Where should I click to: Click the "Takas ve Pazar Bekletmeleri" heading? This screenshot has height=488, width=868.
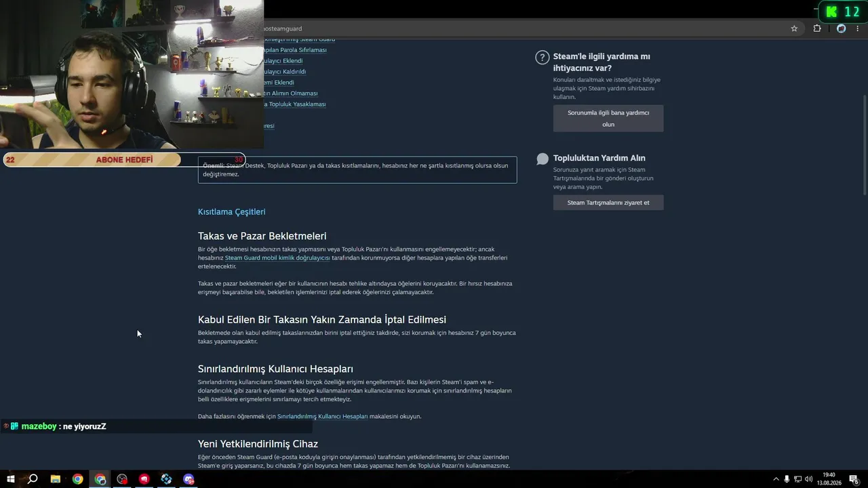click(x=262, y=236)
